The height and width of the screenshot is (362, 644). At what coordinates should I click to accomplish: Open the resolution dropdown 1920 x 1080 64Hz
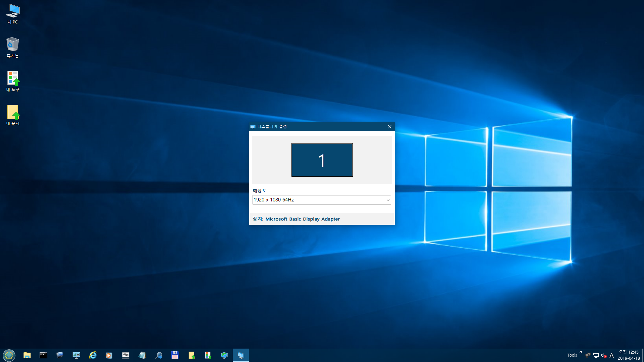click(x=322, y=200)
